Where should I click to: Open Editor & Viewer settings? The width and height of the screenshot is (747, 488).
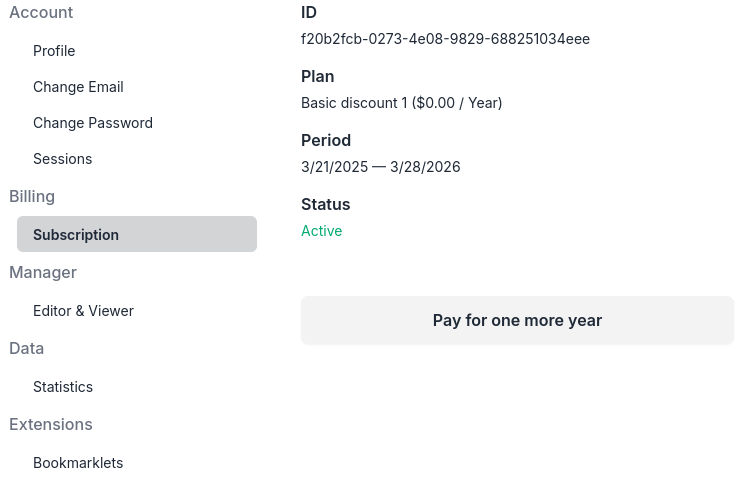(x=83, y=311)
